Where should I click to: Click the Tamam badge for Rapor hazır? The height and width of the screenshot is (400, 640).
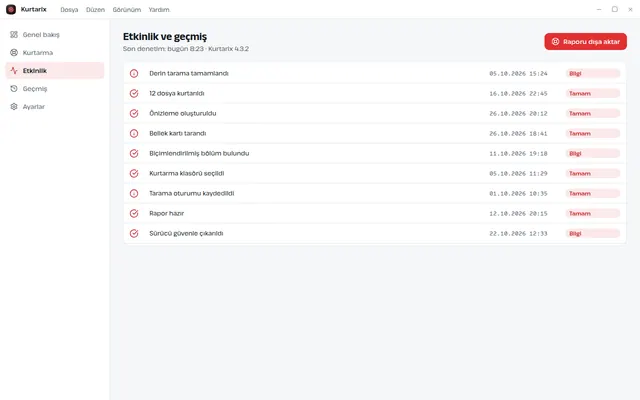[x=593, y=213]
